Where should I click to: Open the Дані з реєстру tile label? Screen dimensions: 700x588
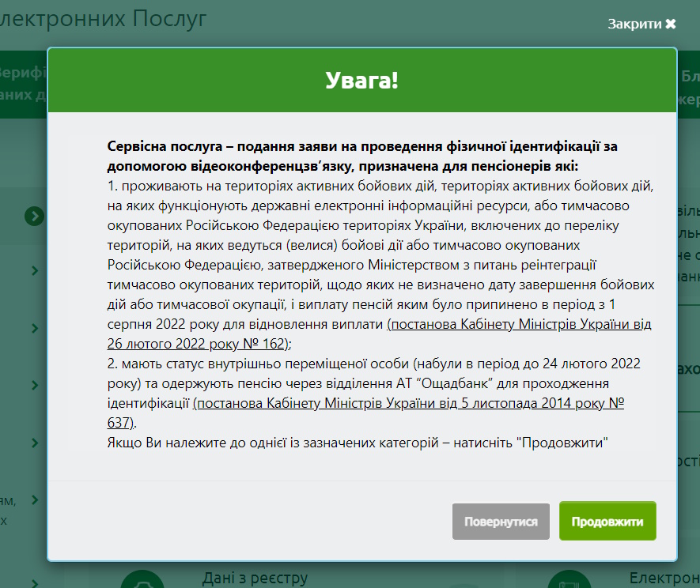[x=255, y=579]
